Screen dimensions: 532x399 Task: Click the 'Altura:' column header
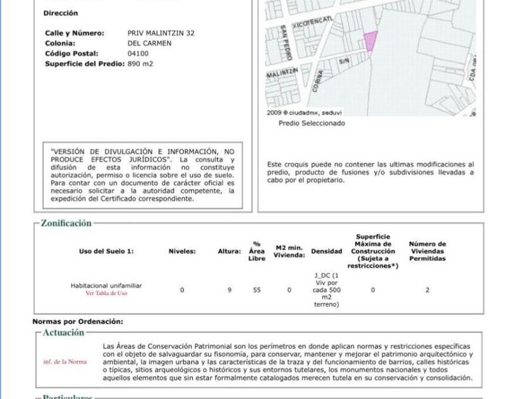pos(229,251)
